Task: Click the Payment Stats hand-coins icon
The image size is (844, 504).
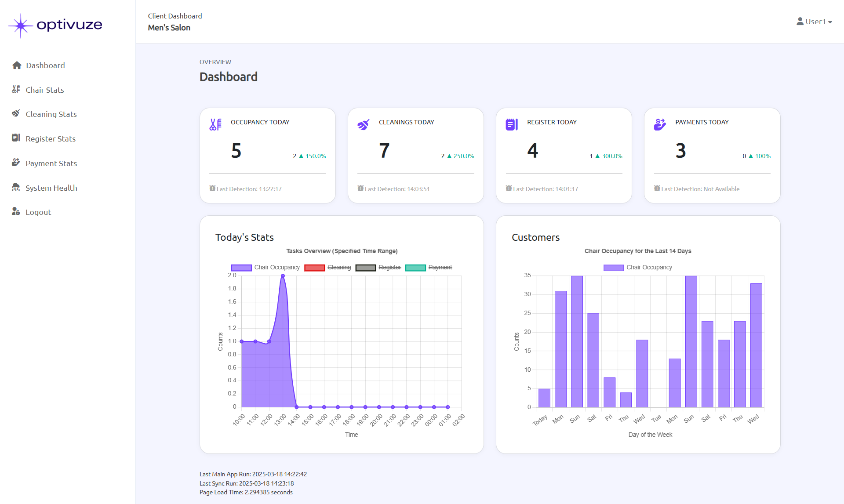Action: tap(16, 163)
